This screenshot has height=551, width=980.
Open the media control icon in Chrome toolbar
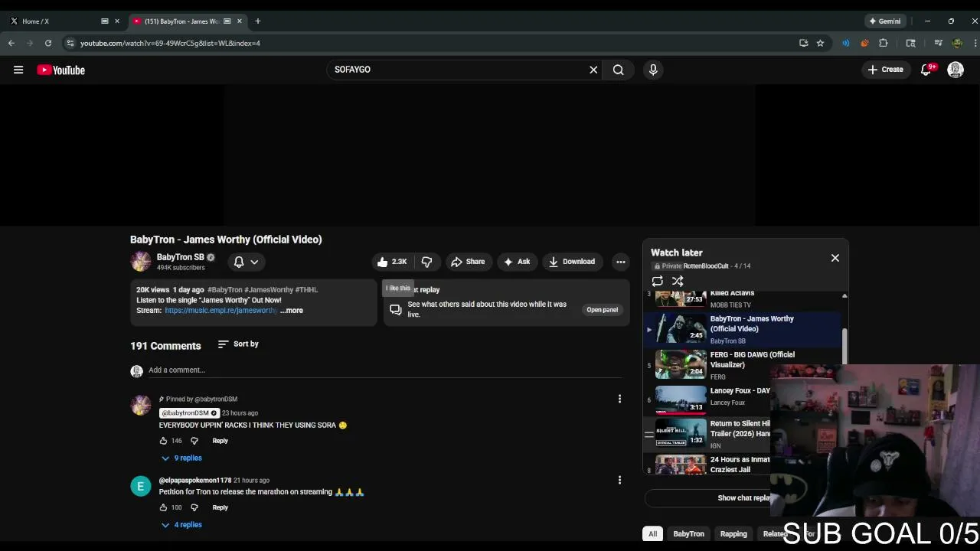(939, 43)
